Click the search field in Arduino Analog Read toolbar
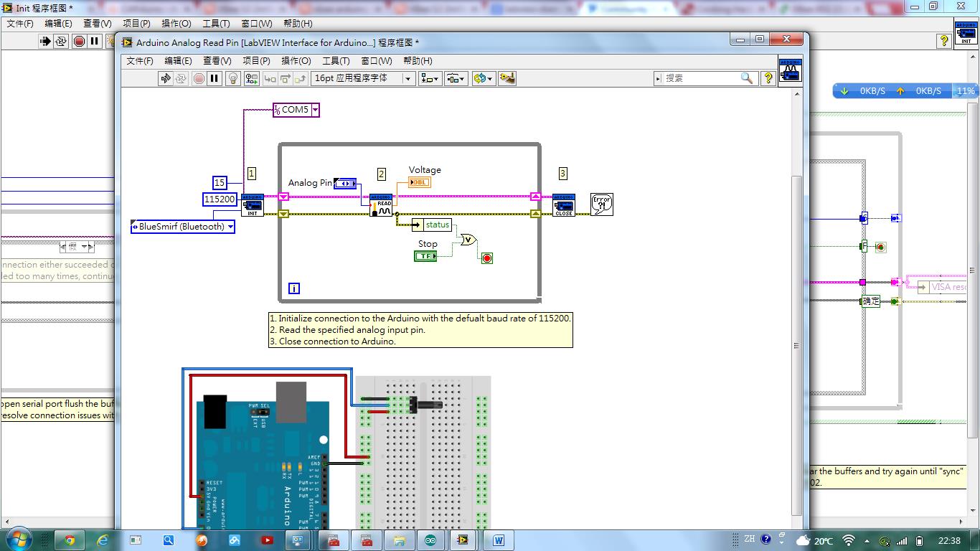This screenshot has height=551, width=980. [x=699, y=78]
